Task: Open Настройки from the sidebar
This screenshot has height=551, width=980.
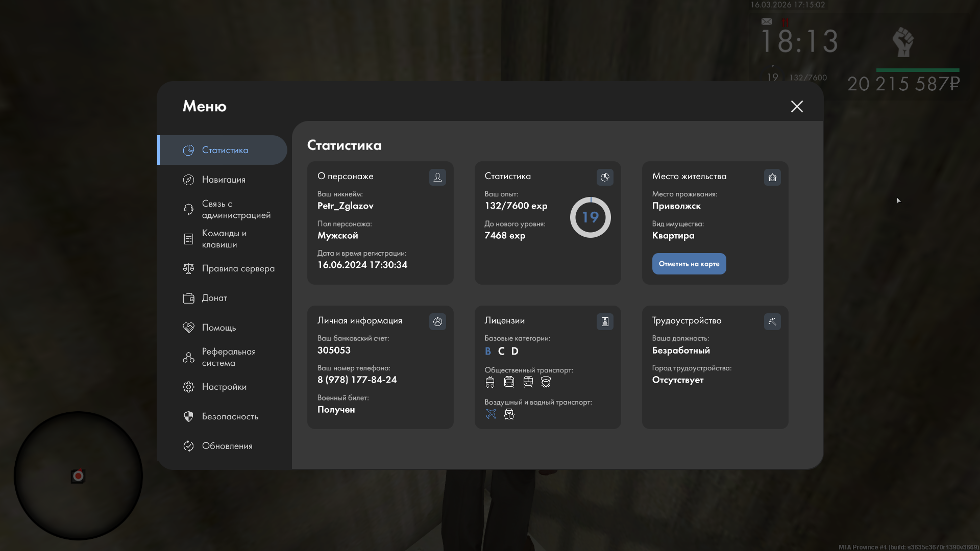Action: tap(224, 387)
